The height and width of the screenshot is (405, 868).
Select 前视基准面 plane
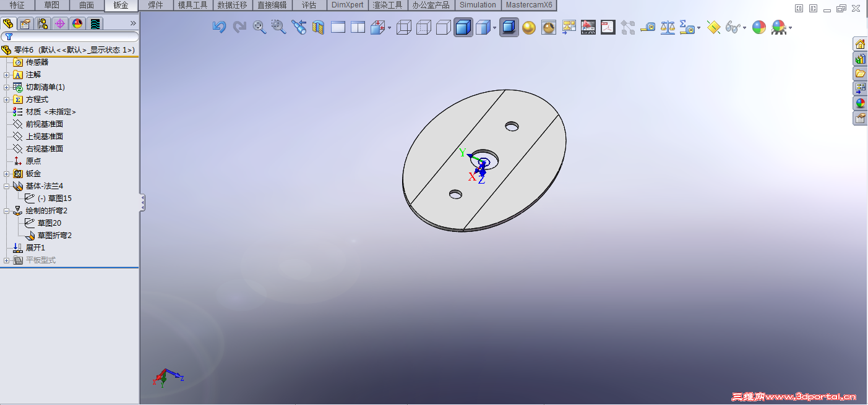(44, 124)
